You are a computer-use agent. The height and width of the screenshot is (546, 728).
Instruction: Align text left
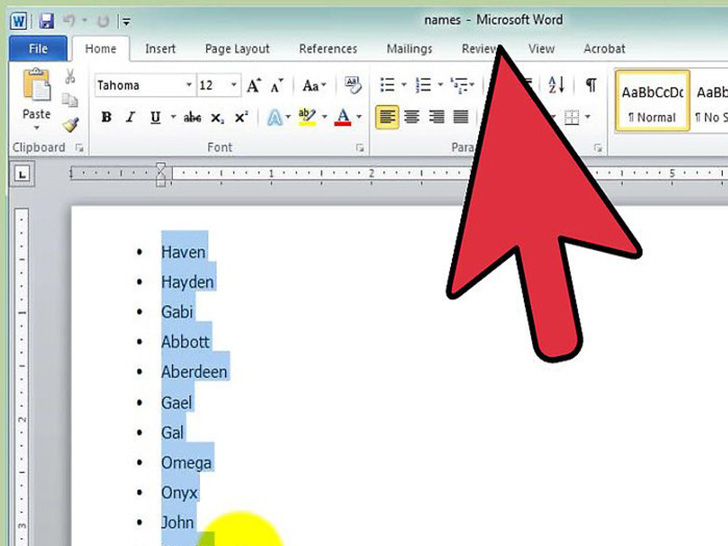[x=387, y=117]
